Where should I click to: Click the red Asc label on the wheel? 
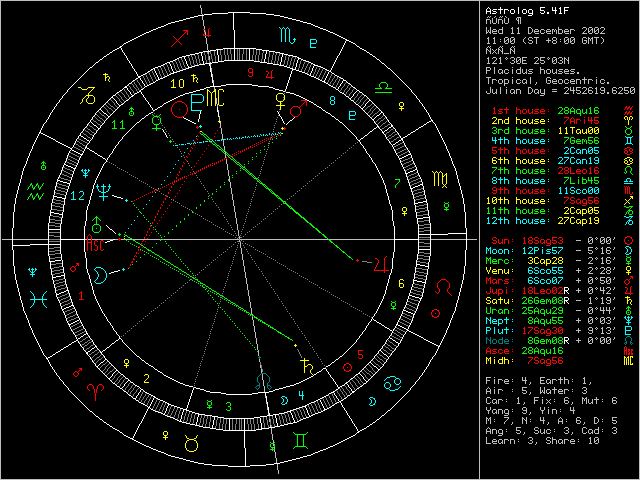click(x=95, y=243)
